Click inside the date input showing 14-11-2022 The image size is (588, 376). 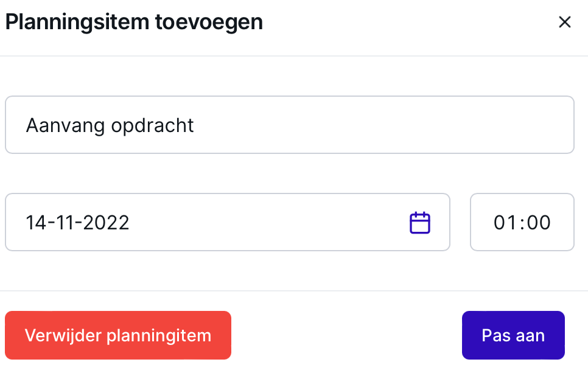click(x=227, y=222)
